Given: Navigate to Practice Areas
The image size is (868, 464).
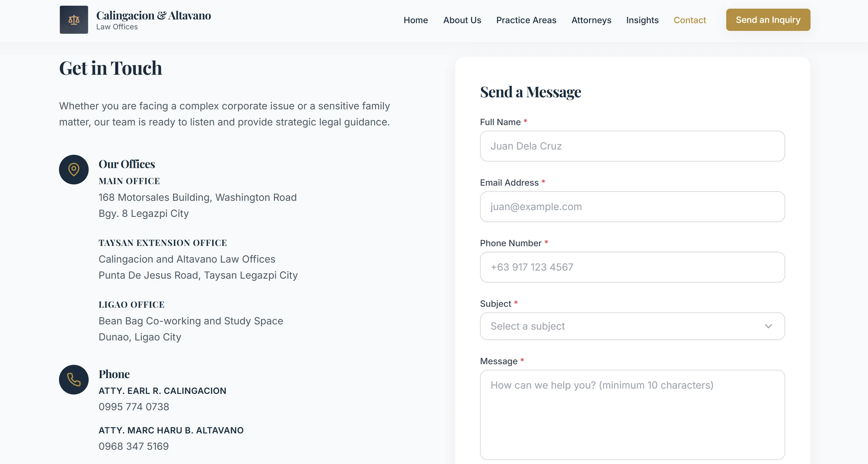Looking at the screenshot, I should click(526, 20).
